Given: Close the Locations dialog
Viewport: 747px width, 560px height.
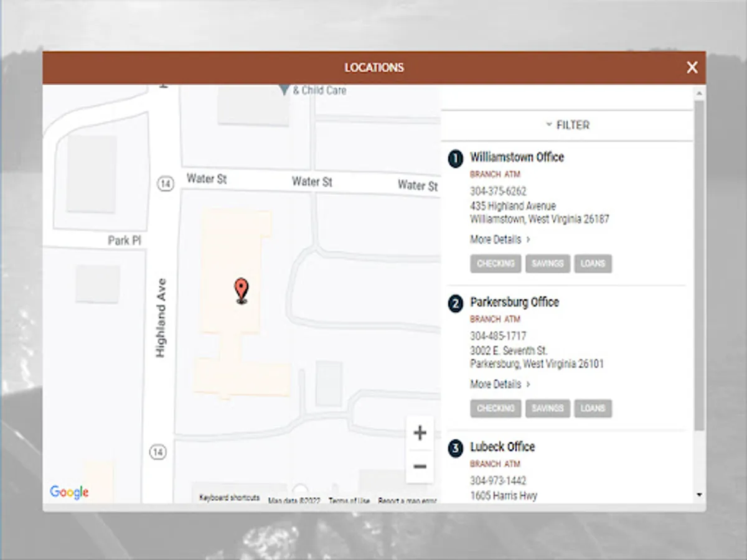Looking at the screenshot, I should [692, 68].
